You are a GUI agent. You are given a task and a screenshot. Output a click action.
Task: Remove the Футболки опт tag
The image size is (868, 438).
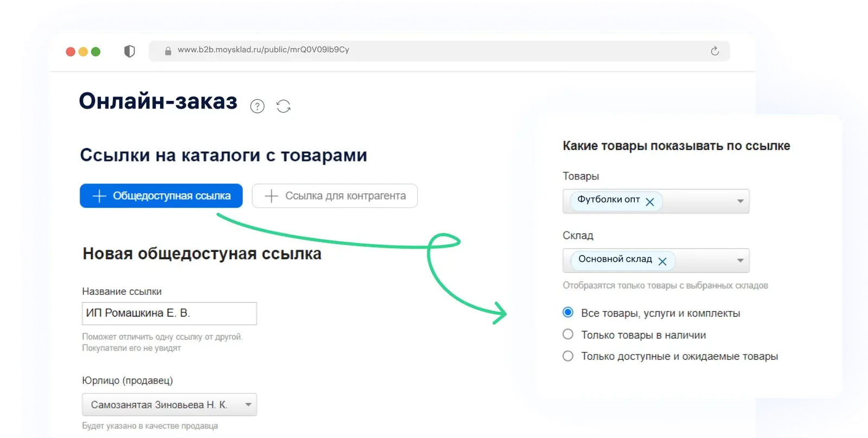click(x=650, y=202)
